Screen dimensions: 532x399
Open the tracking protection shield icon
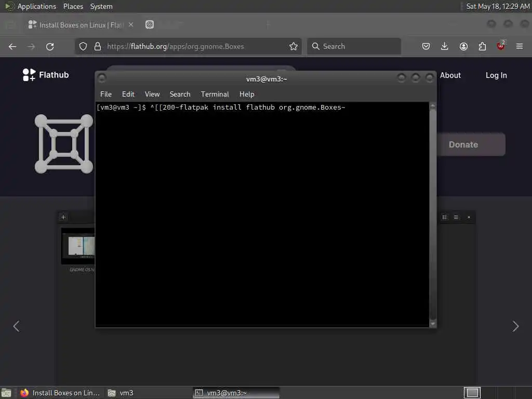[83, 46]
